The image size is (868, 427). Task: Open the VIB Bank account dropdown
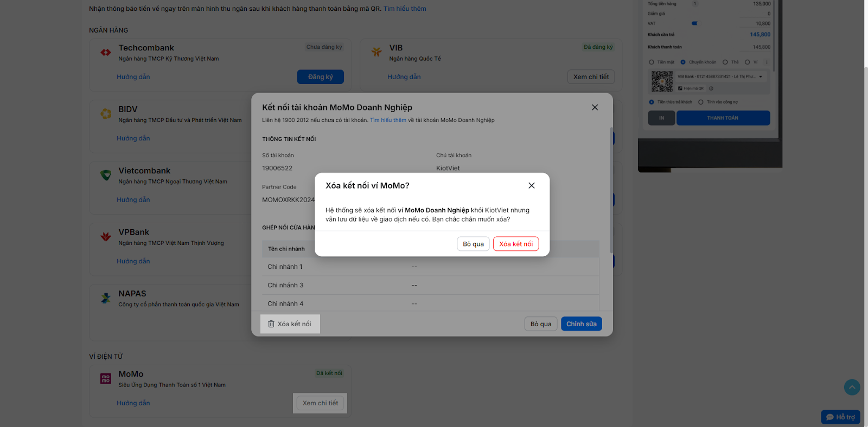[761, 77]
